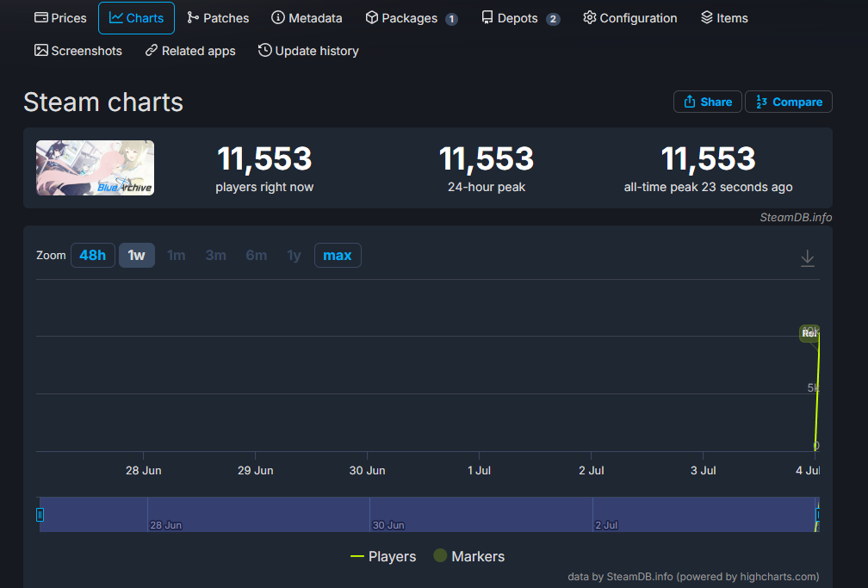Toggle the Markers series in legend
This screenshot has height=588, width=868.
[468, 556]
